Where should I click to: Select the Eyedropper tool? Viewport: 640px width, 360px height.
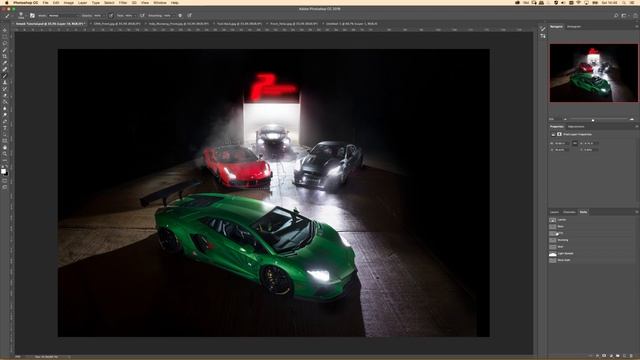[5, 62]
